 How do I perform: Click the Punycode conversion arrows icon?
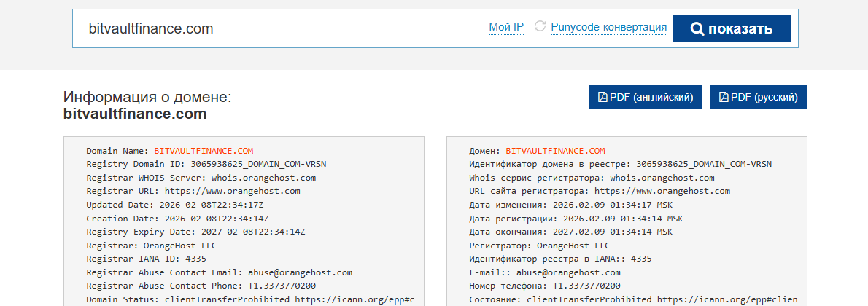pos(540,27)
